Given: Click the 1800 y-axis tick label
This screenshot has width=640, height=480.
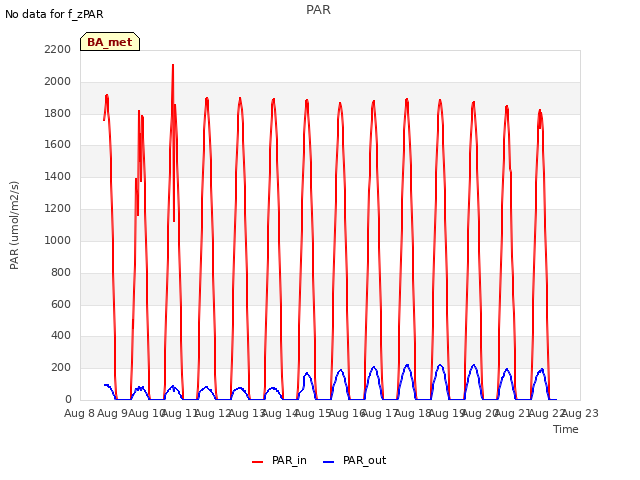Looking at the screenshot, I should click(58, 113).
